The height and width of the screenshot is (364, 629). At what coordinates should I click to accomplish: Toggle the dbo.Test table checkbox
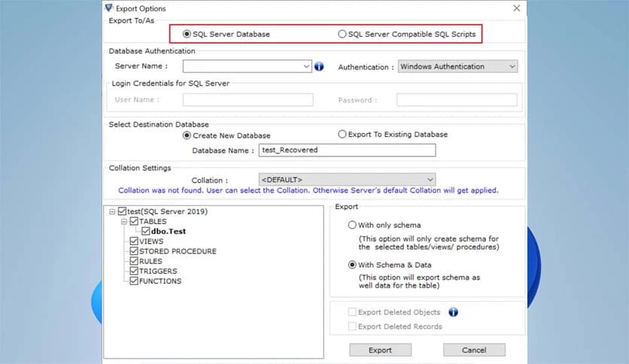coord(146,231)
